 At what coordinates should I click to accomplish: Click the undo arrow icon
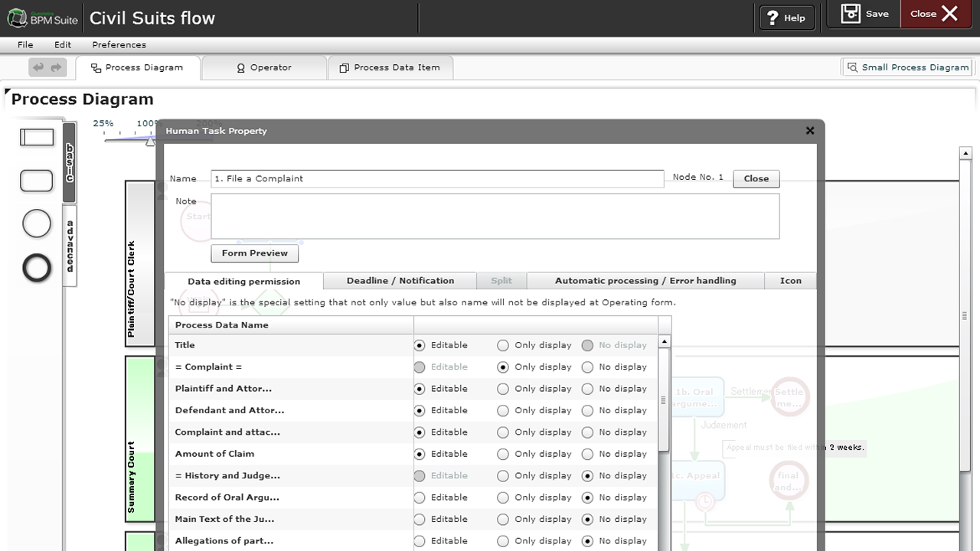click(38, 68)
